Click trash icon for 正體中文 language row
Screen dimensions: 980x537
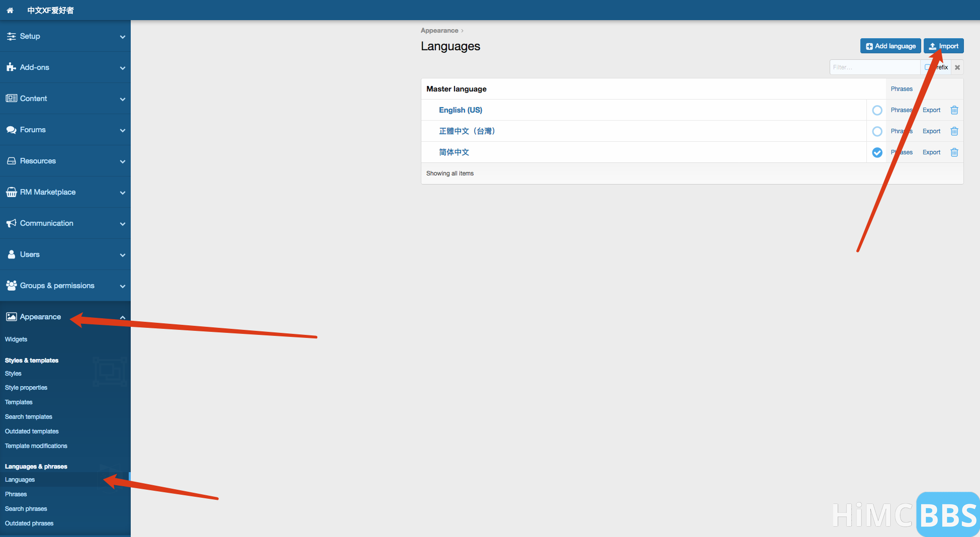(954, 131)
